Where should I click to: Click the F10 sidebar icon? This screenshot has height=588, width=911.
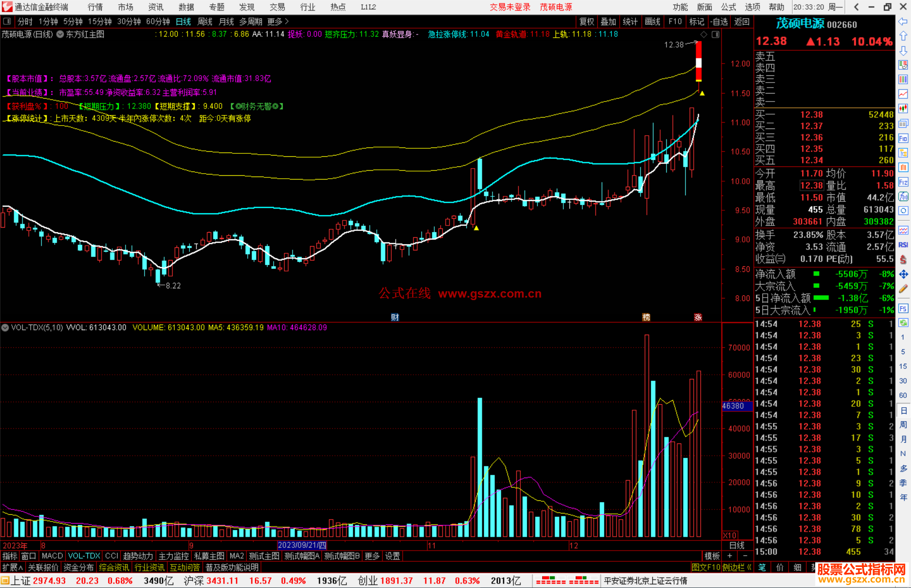click(x=903, y=138)
